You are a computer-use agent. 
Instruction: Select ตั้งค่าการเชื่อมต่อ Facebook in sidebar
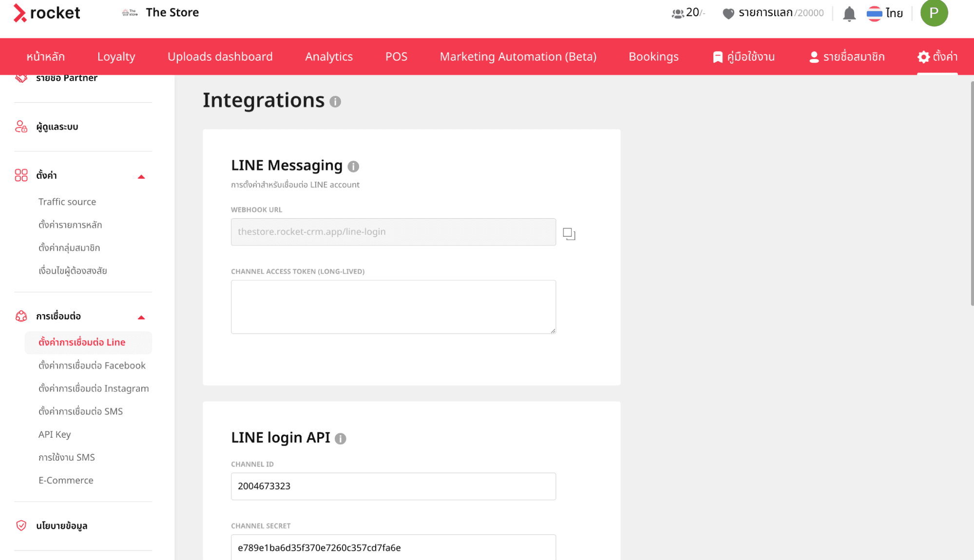(92, 365)
